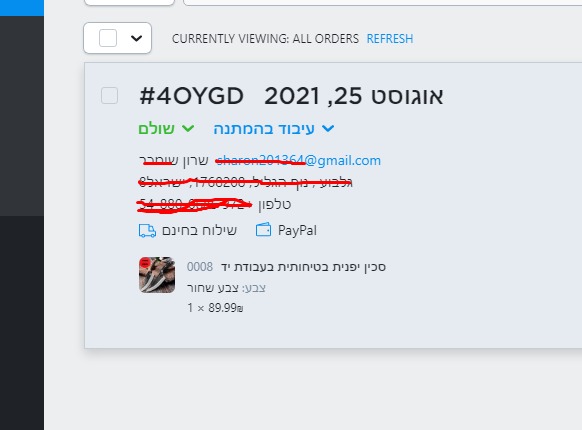This screenshot has height=430, width=582.
Task: Open order number #4OYGD
Action: tap(191, 96)
